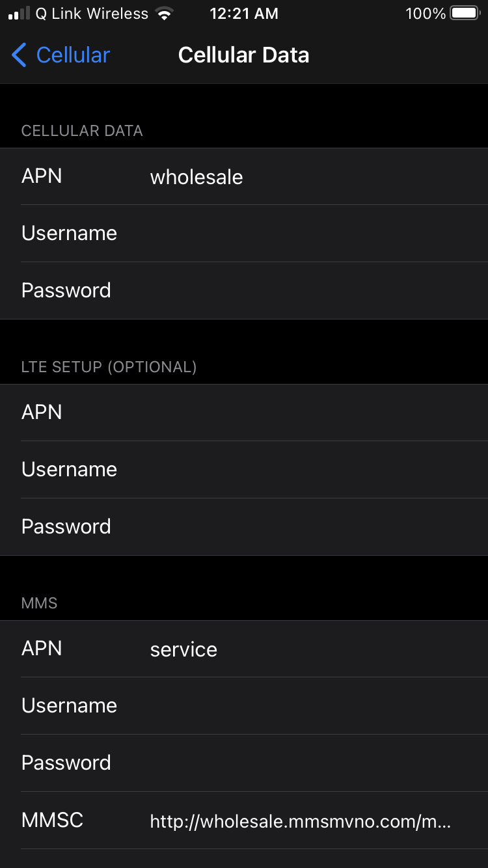Tap the LTE Setup Password field
Image resolution: width=488 pixels, height=868 pixels.
[x=312, y=526]
